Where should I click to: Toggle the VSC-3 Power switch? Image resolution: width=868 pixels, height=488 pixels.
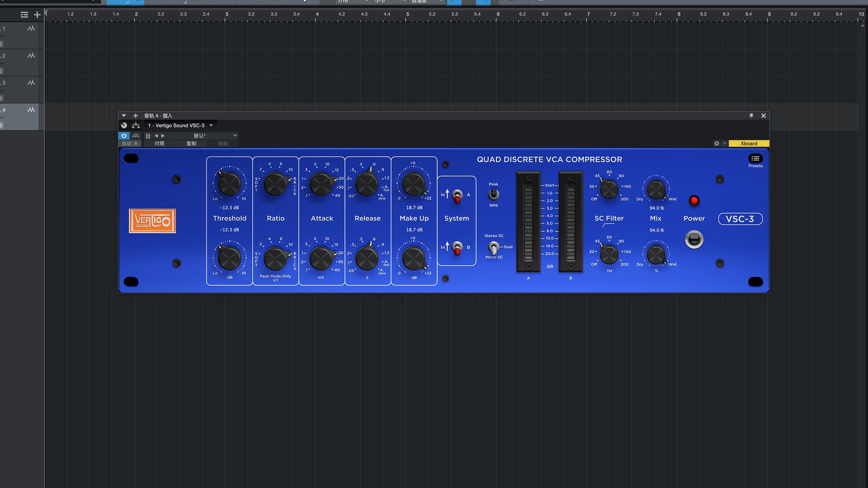tap(694, 239)
